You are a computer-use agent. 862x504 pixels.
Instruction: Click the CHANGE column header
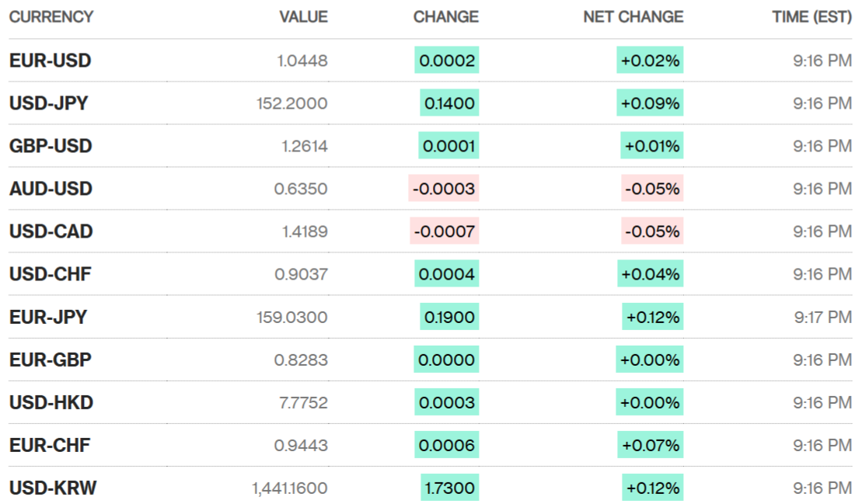click(445, 17)
